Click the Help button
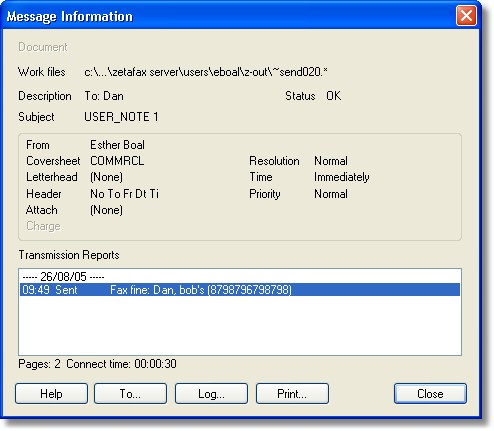 pyautogui.click(x=51, y=394)
